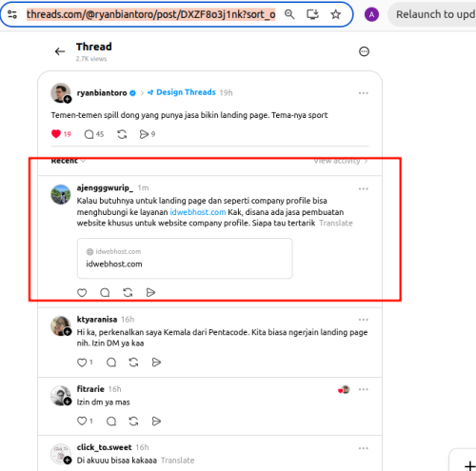The height and width of the screenshot is (471, 476).
Task: Click the '1m' timestamp on ajengggwurip_'s reply
Action: coord(144,187)
